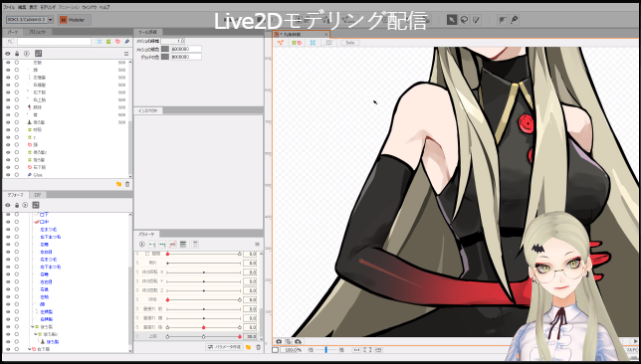The width and height of the screenshot is (641, 364).
Task: Open the SDK target version dropdown
Action: pyautogui.click(x=30, y=20)
